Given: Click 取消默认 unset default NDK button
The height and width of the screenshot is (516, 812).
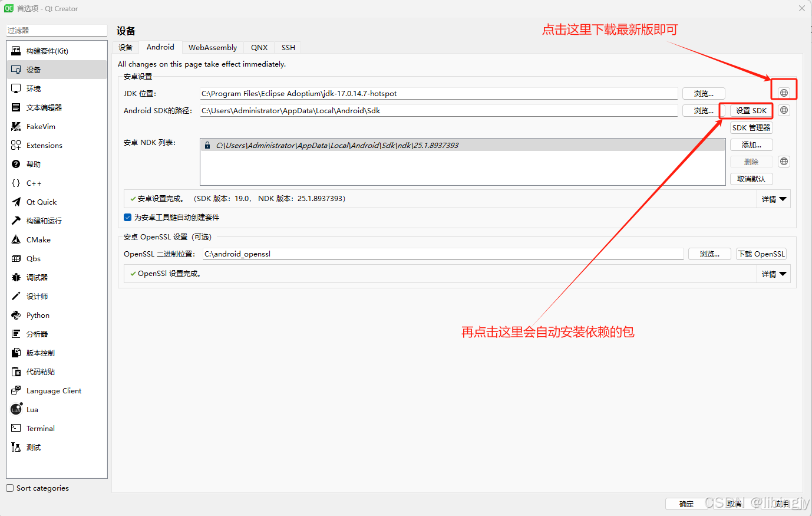Looking at the screenshot, I should [x=751, y=179].
